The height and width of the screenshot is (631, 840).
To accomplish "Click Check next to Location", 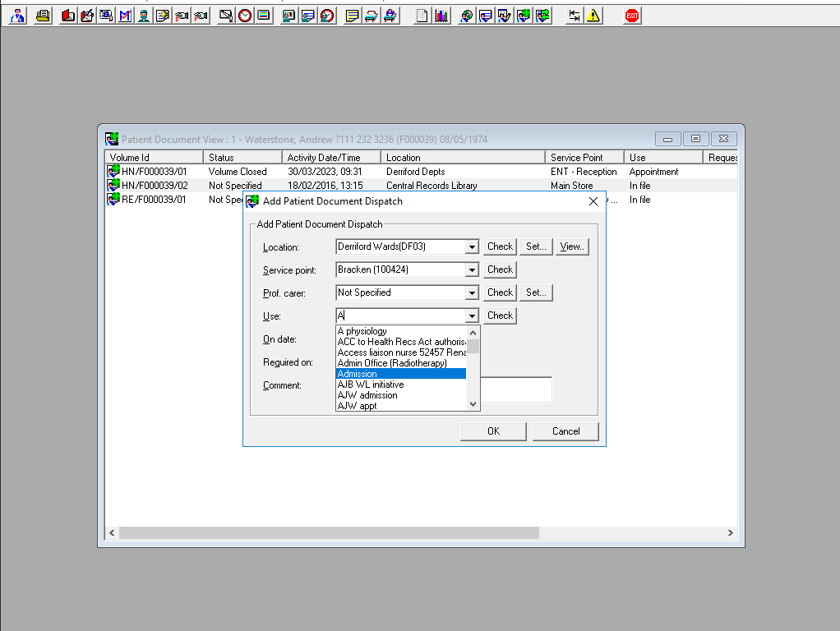I will tap(500, 246).
